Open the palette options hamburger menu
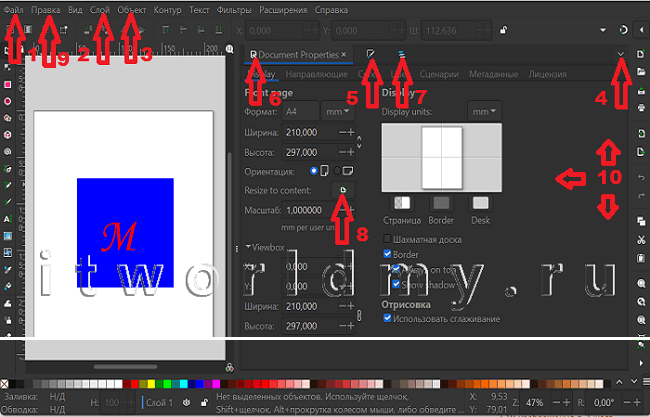Screen dimensions: 650x417 point(646,382)
